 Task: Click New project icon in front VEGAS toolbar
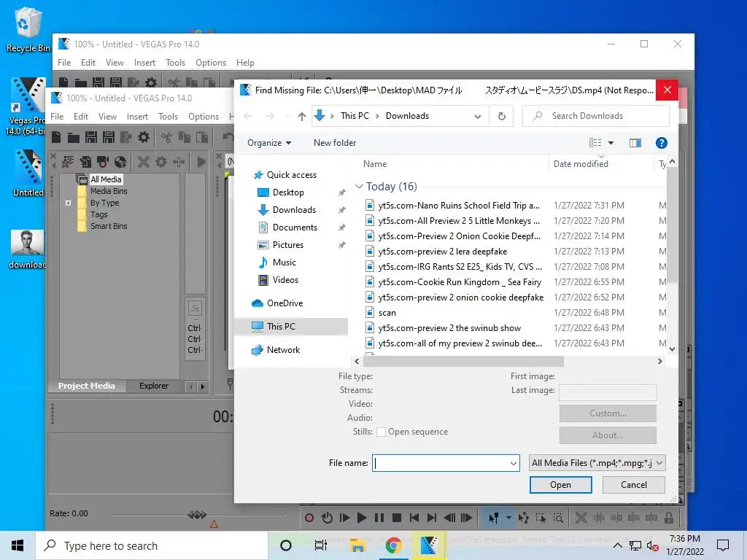pos(56,138)
